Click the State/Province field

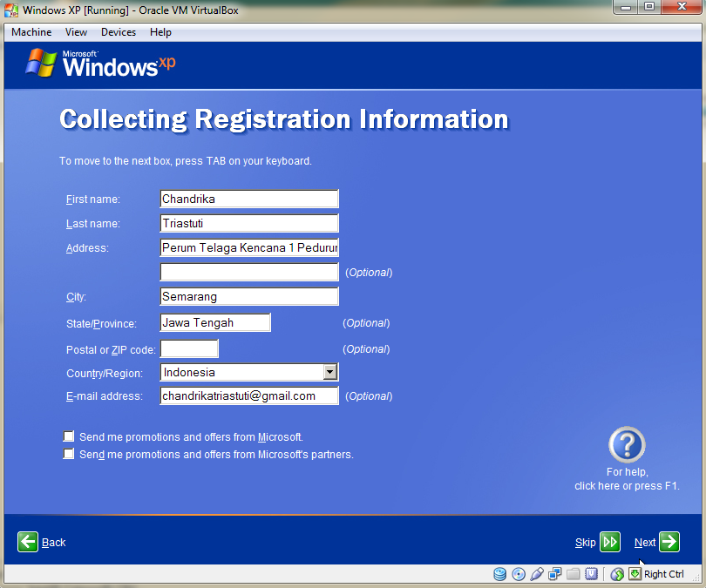click(x=215, y=322)
